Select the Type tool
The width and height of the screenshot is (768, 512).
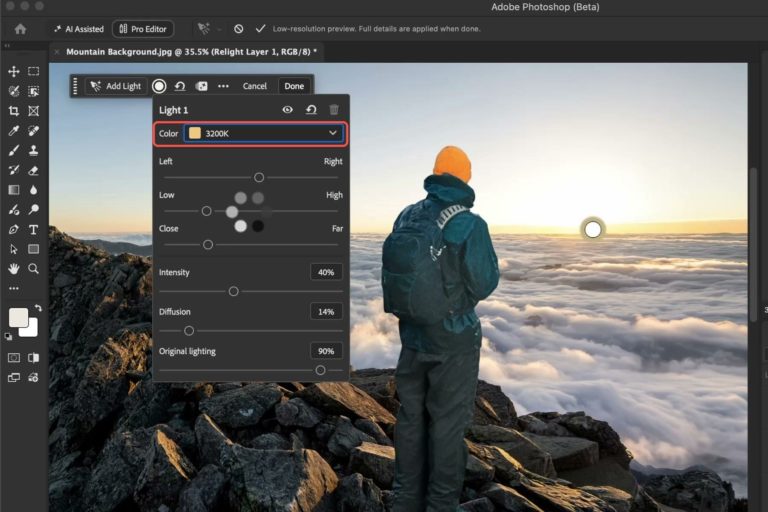(33, 229)
